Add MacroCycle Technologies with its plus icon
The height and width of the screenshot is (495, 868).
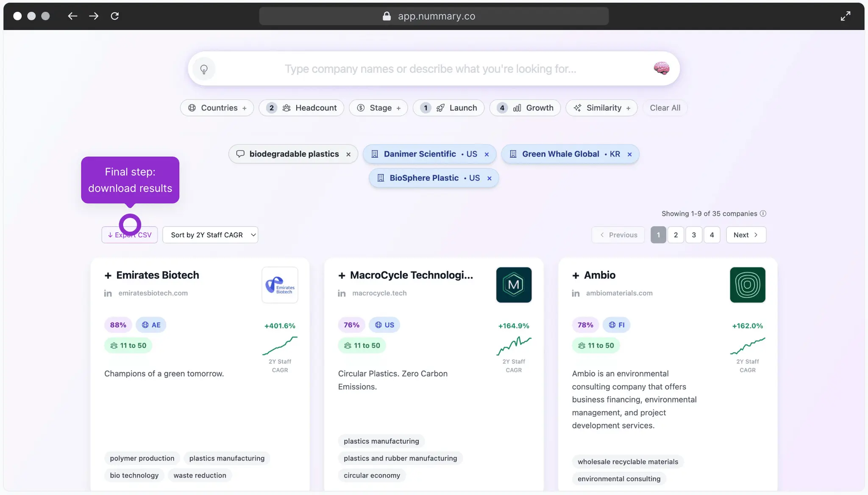[342, 275]
